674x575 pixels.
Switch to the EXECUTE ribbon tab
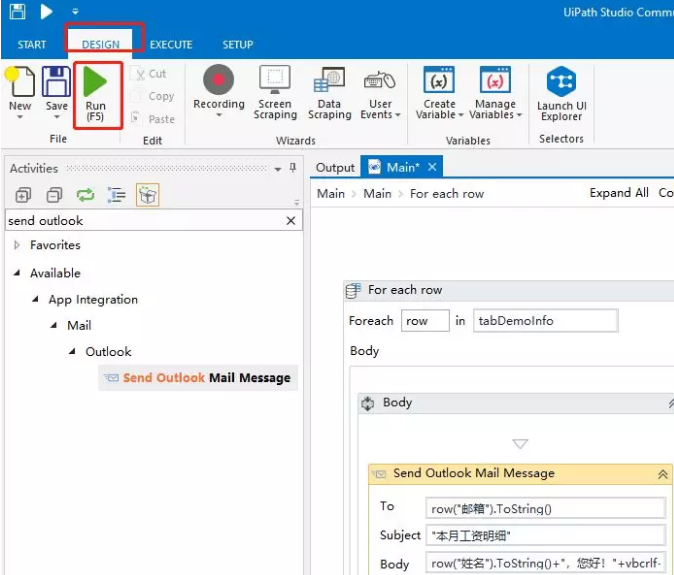[x=171, y=45]
